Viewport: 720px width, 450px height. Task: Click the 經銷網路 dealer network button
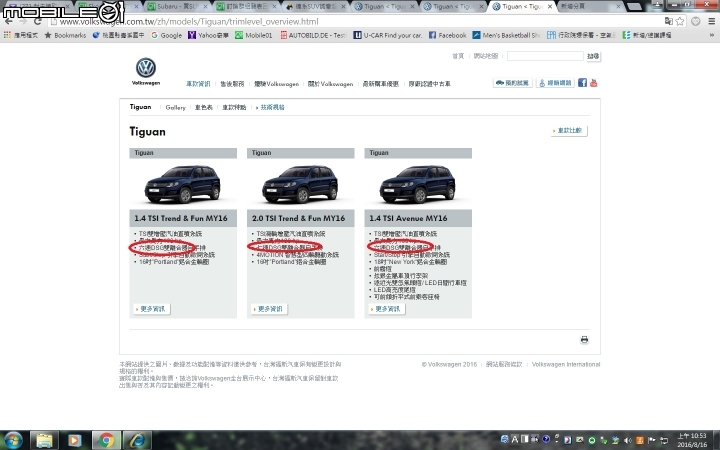coord(555,83)
